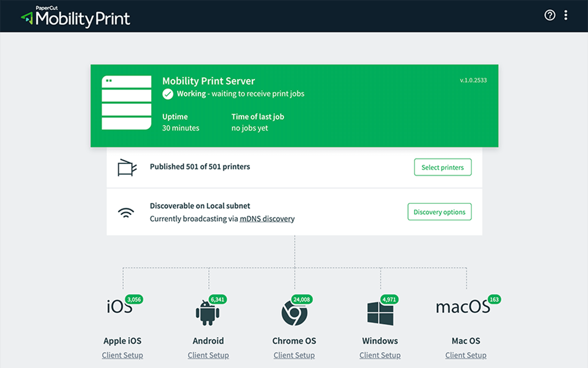This screenshot has height=368, width=588.
Task: Open the help question mark icon
Action: 550,15
